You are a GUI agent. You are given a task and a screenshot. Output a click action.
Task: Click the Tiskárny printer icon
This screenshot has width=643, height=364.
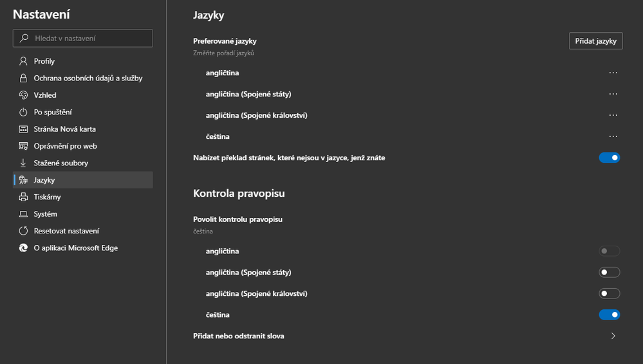point(23,197)
